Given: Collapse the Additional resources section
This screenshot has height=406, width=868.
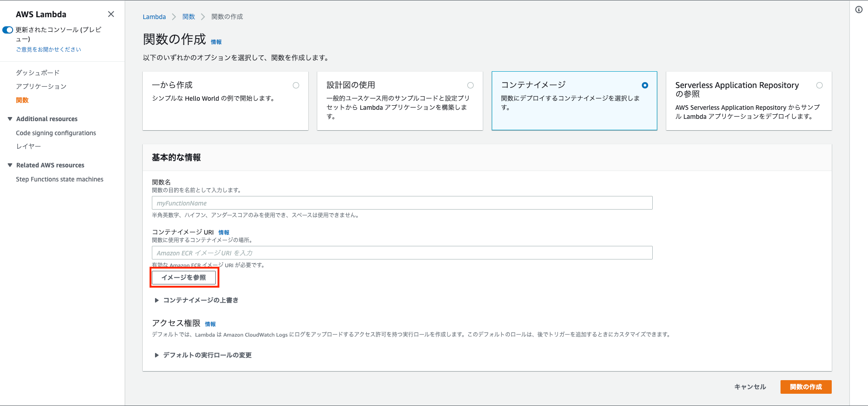Looking at the screenshot, I should [10, 119].
